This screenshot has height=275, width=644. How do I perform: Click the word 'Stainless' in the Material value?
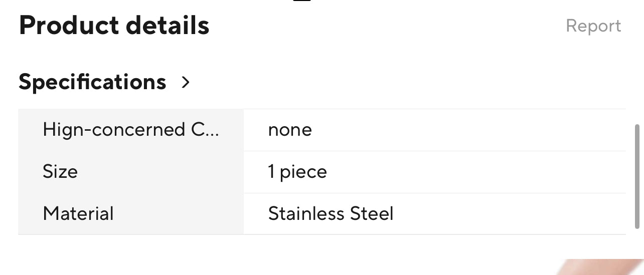[306, 214]
